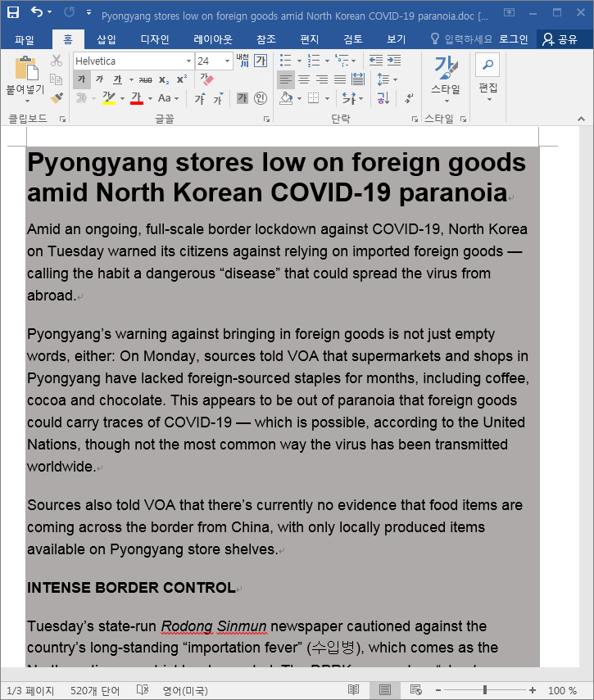
Task: Open the Change Case Aa dropdown
Action: click(169, 98)
